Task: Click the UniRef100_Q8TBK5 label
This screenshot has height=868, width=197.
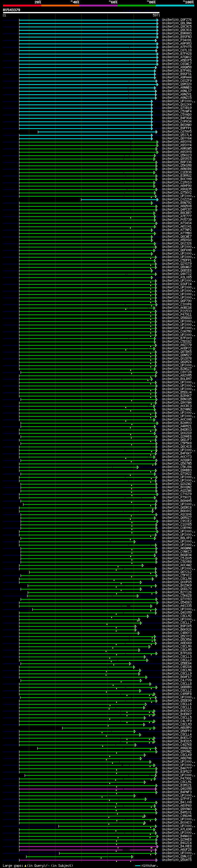Action: coord(177,352)
